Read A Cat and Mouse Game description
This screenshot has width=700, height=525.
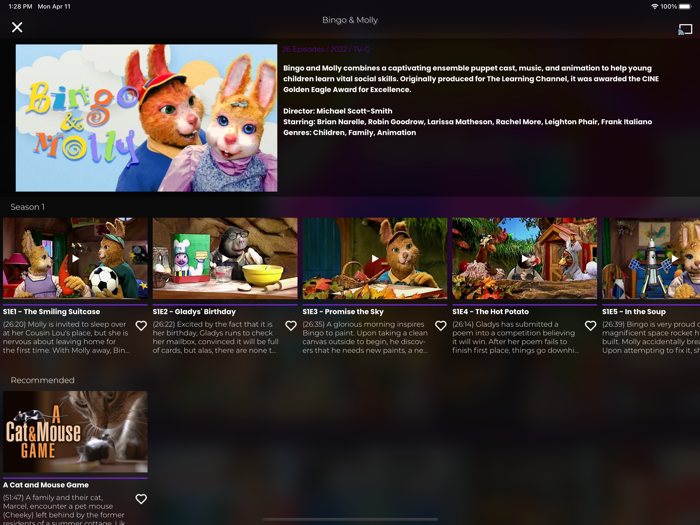point(64,509)
